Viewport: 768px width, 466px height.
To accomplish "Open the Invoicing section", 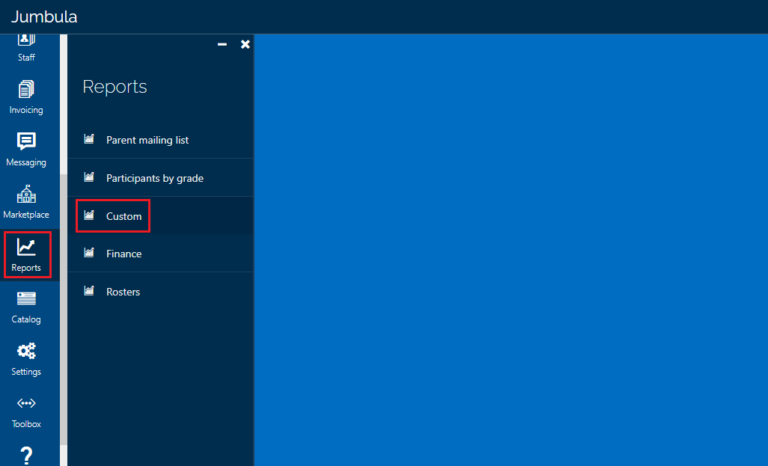I will (x=26, y=98).
